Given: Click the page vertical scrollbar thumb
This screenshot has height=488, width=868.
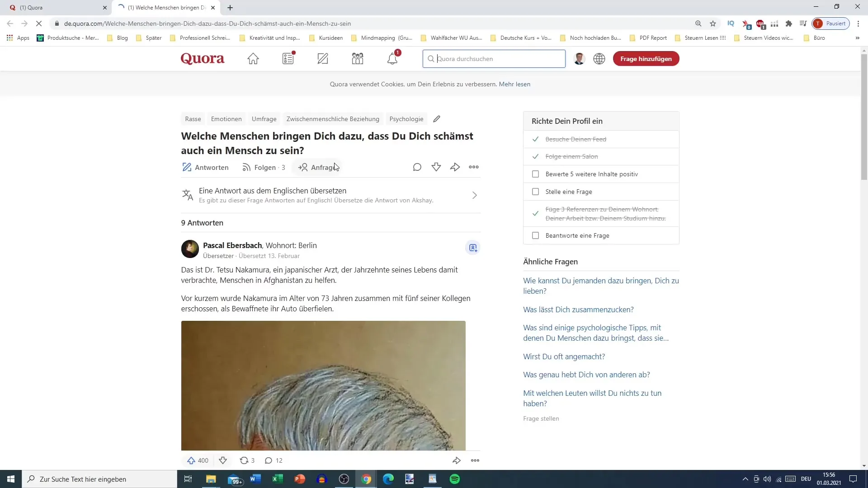Looking at the screenshot, I should (864, 117).
